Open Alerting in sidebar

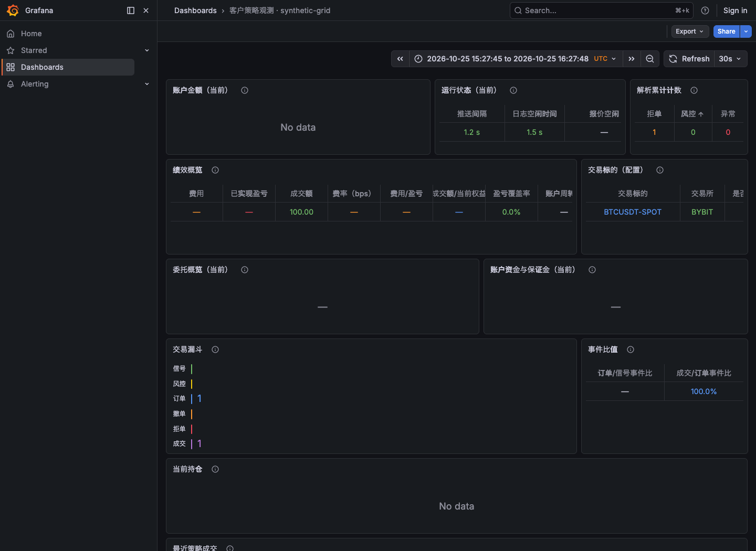[35, 84]
